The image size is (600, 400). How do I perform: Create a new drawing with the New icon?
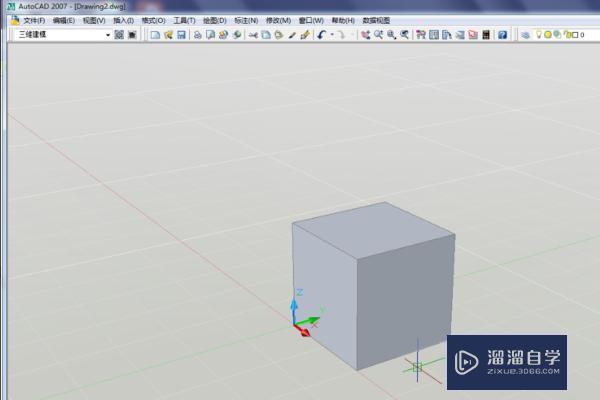point(155,35)
